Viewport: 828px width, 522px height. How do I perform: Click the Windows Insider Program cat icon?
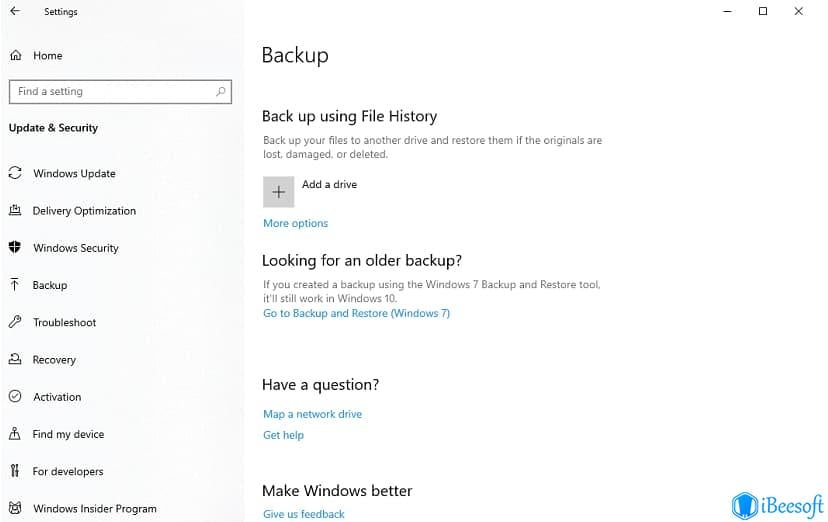click(15, 508)
